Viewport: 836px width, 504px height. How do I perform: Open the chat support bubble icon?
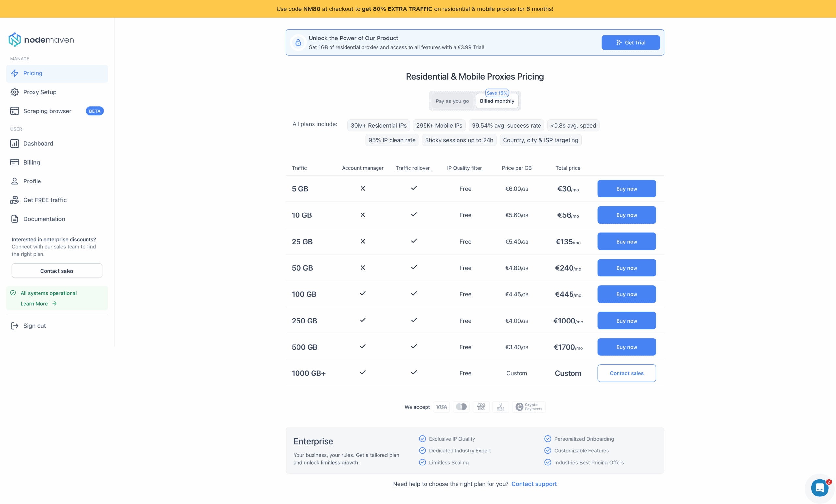[820, 488]
